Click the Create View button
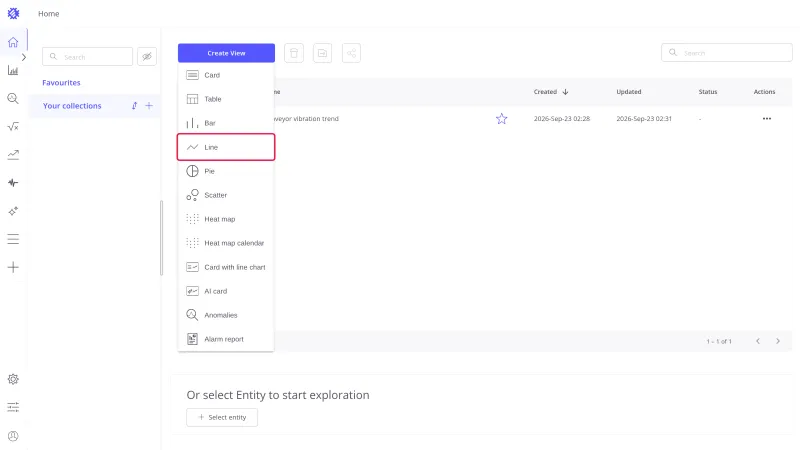 point(226,53)
